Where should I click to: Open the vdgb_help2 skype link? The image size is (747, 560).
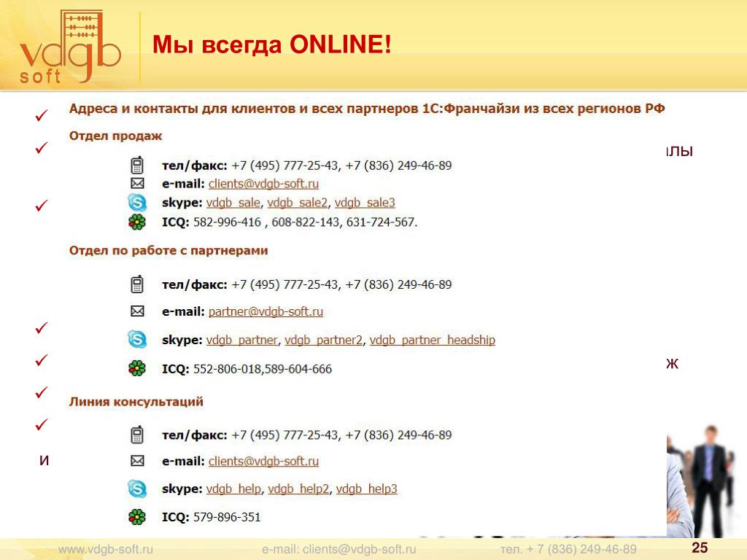pyautogui.click(x=298, y=489)
